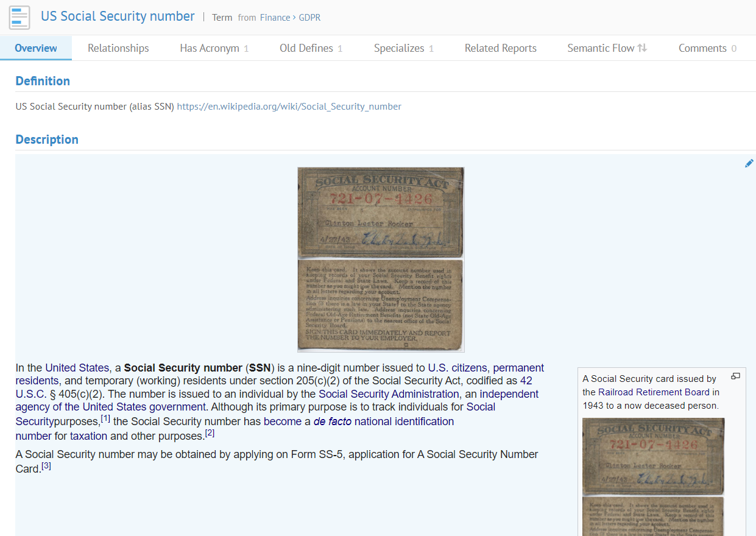Click the Semantic Flow arrows icon
This screenshot has width=756, height=536.
pyautogui.click(x=642, y=48)
